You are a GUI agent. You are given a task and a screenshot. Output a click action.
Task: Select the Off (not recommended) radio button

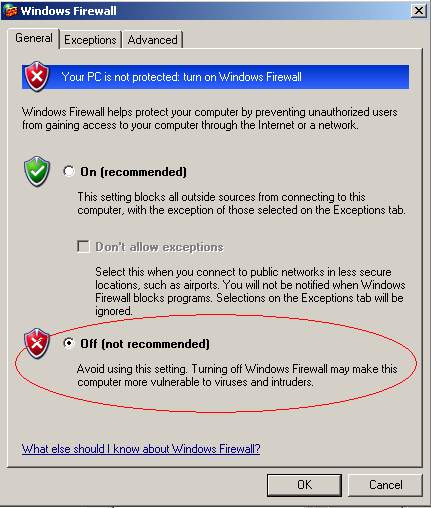click(69, 343)
